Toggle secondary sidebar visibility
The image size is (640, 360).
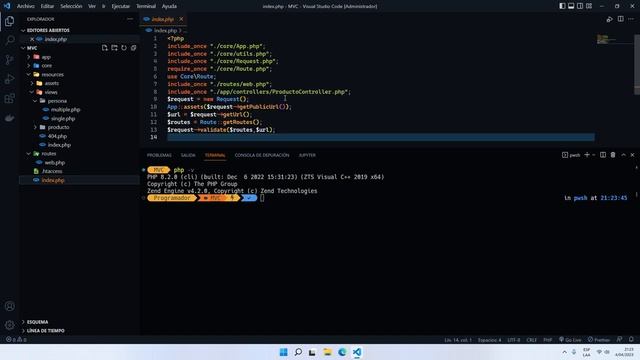pos(580,6)
